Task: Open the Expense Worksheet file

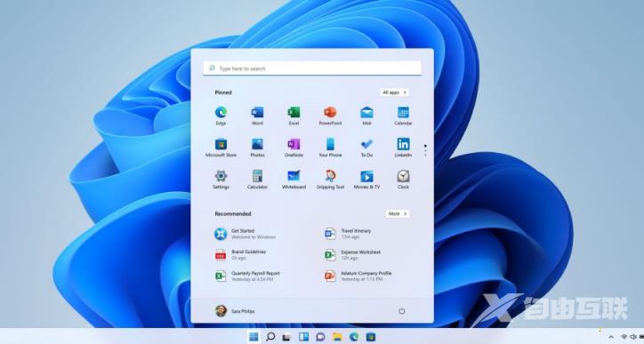Action: 352,255
